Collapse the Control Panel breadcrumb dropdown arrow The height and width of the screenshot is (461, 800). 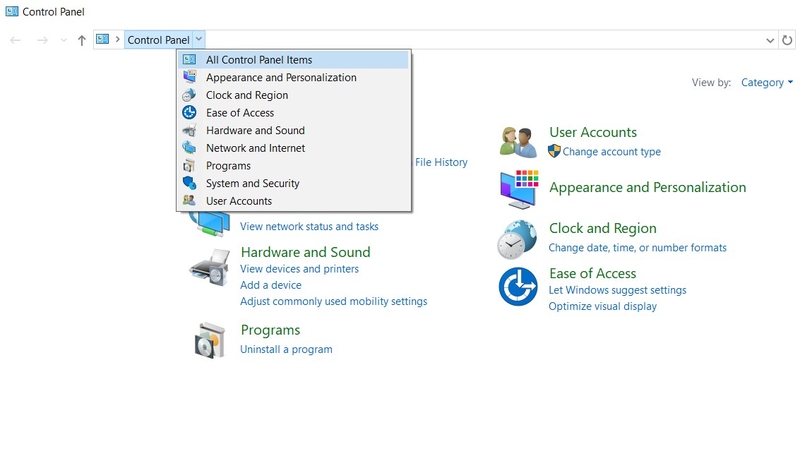point(199,39)
